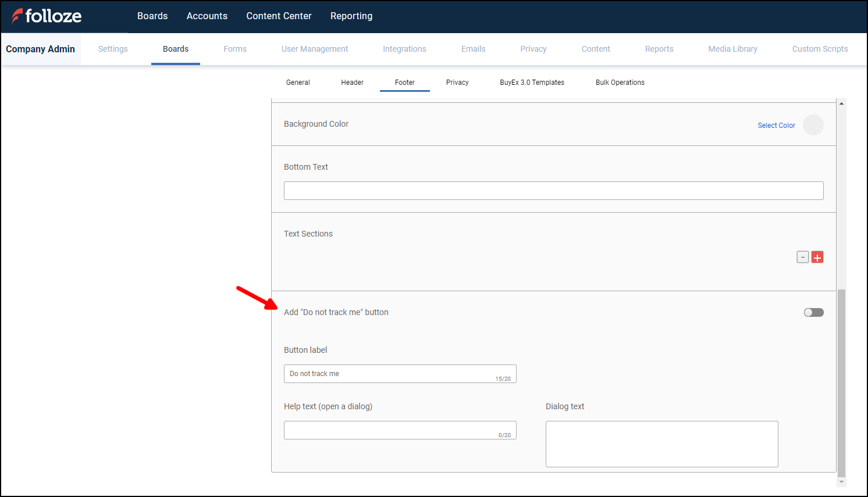Switch to the Header sub-tab
The image size is (868, 497).
[x=352, y=83]
